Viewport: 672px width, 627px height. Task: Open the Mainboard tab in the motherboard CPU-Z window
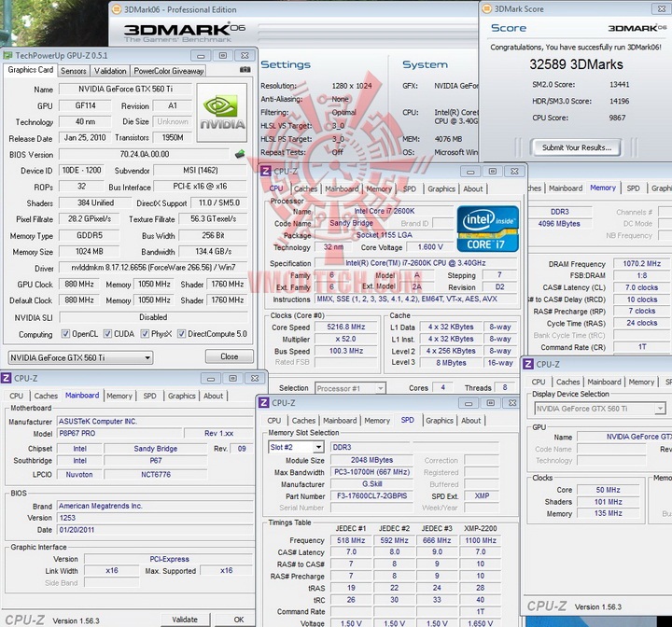click(82, 396)
